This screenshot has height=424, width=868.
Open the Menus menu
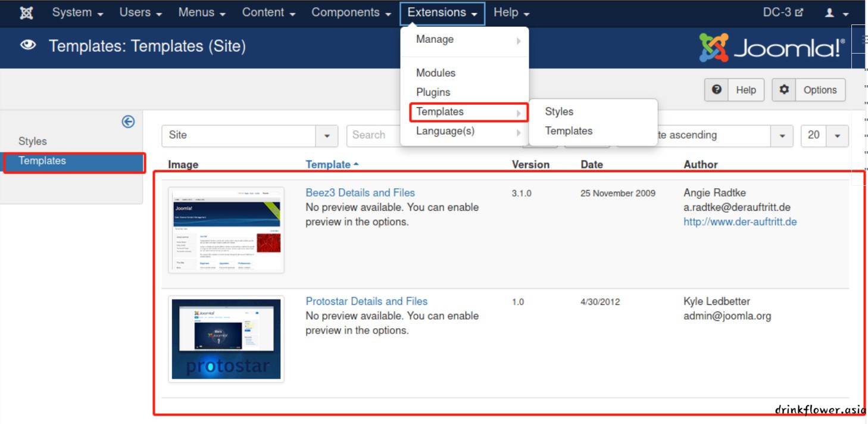202,13
